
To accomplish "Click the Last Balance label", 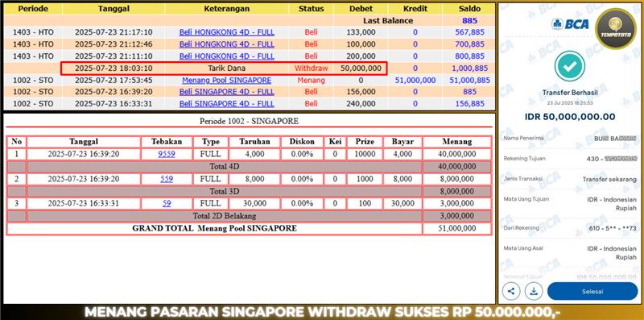I will [388, 21].
